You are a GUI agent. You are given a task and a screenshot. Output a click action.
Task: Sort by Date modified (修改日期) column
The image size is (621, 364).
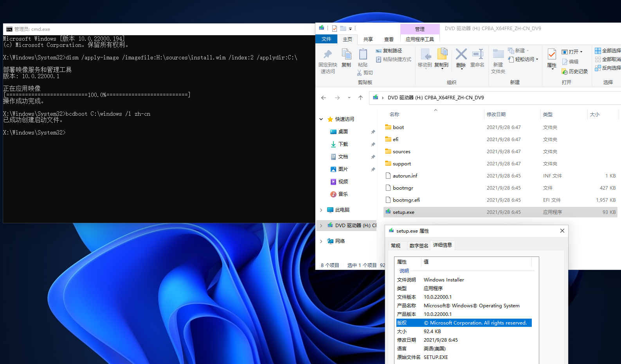click(496, 115)
